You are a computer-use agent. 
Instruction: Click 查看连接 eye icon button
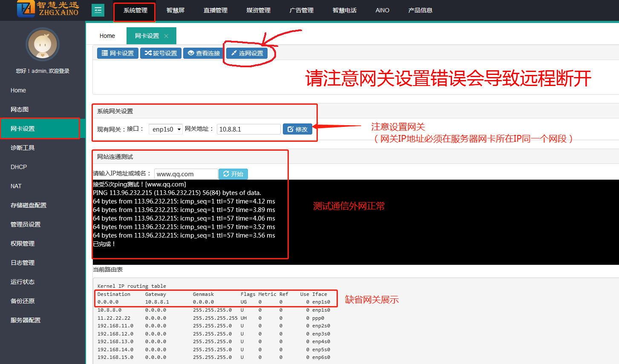tap(204, 53)
